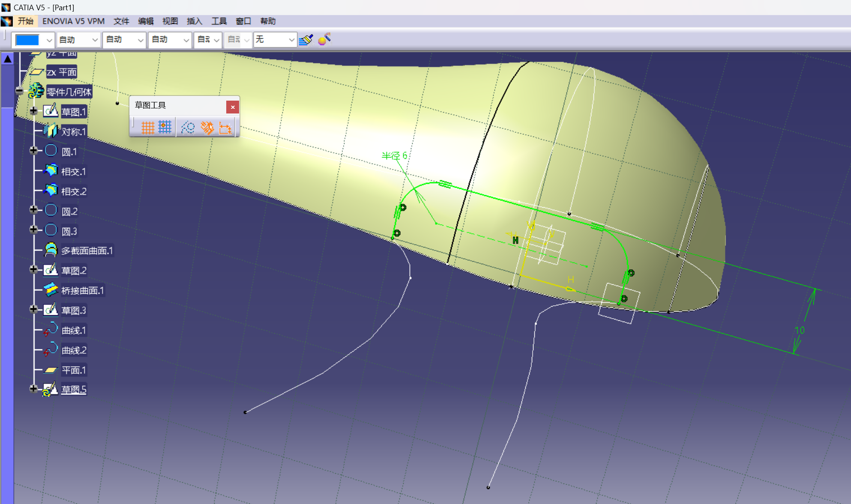Open the second 自动 line thickness dropdown
The width and height of the screenshot is (851, 504).
point(124,40)
